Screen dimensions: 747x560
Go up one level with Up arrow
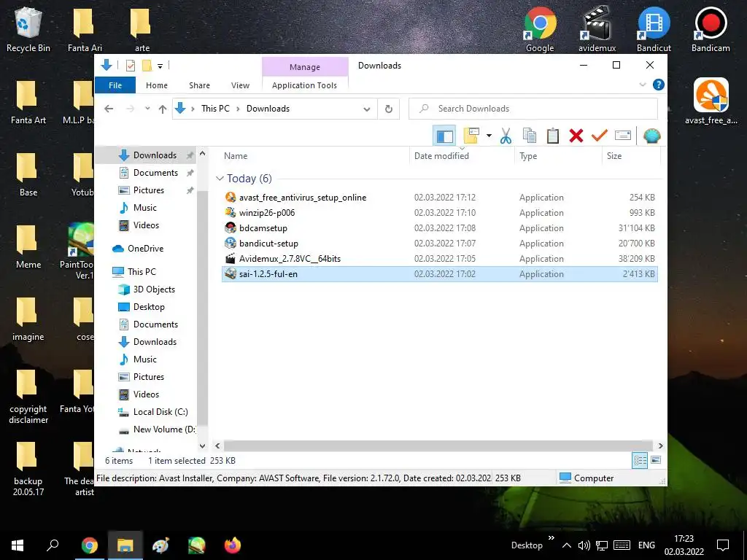tap(163, 109)
